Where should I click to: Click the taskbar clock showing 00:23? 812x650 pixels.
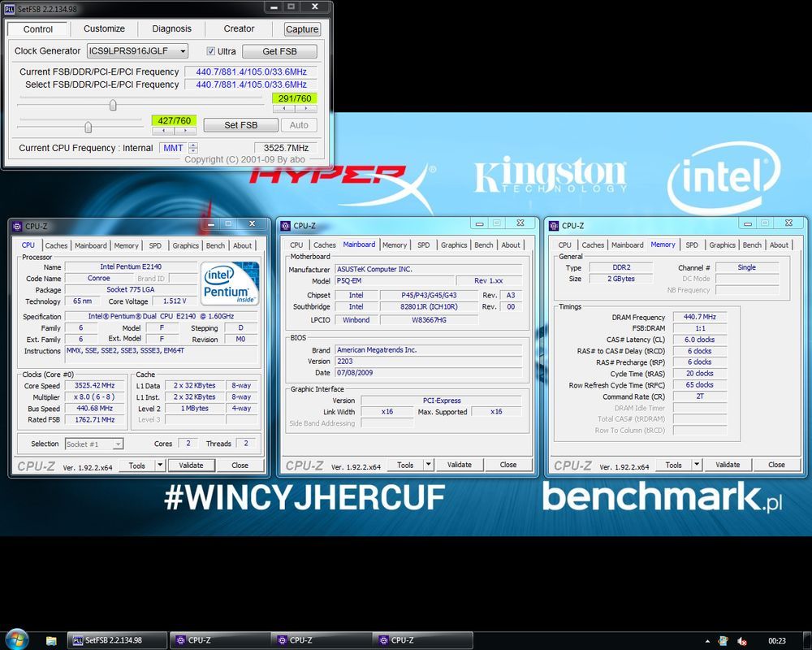(x=777, y=641)
